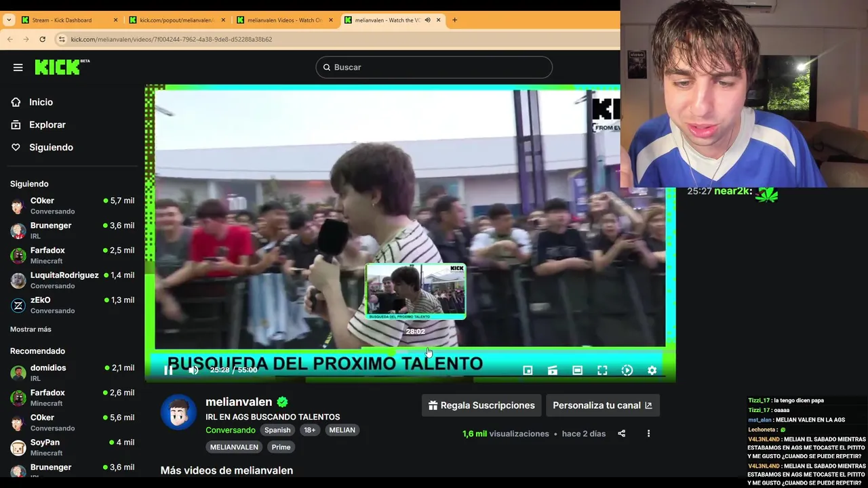This screenshot has width=868, height=488.
Task: Select the 18+ tag
Action: click(310, 430)
